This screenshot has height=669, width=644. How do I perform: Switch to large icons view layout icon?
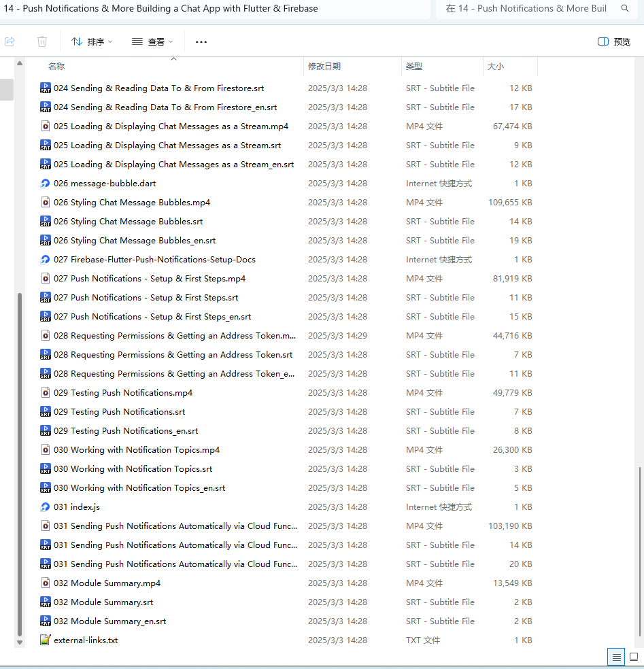(x=634, y=657)
